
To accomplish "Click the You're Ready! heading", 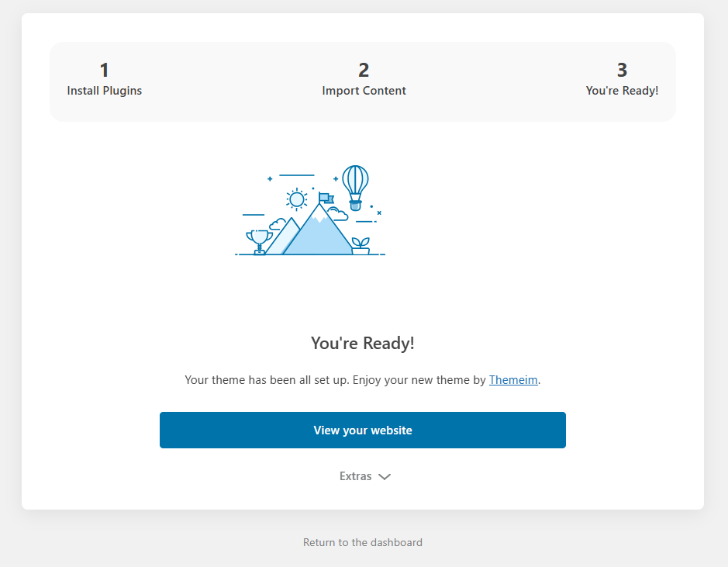I will pyautogui.click(x=363, y=343).
